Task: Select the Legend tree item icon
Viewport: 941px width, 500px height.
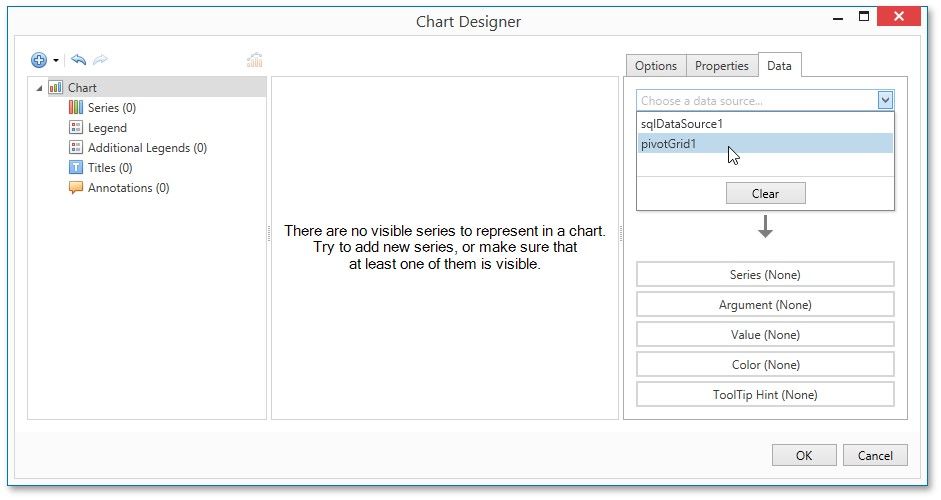Action: click(x=76, y=128)
